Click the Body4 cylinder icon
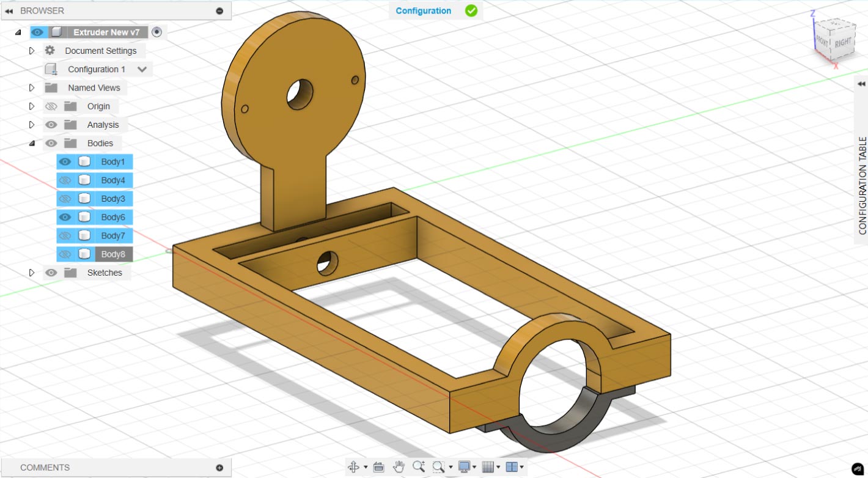Image resolution: width=868 pixels, height=478 pixels. point(85,180)
